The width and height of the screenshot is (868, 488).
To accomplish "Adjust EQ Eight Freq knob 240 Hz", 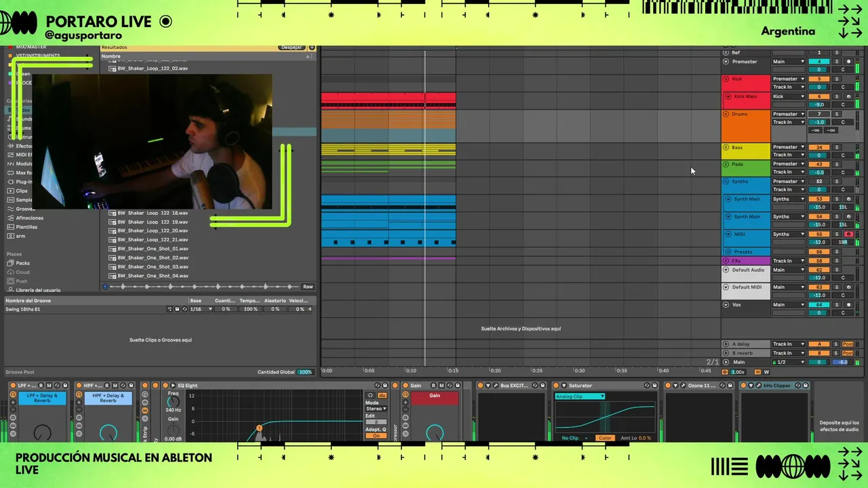I will pyautogui.click(x=174, y=402).
